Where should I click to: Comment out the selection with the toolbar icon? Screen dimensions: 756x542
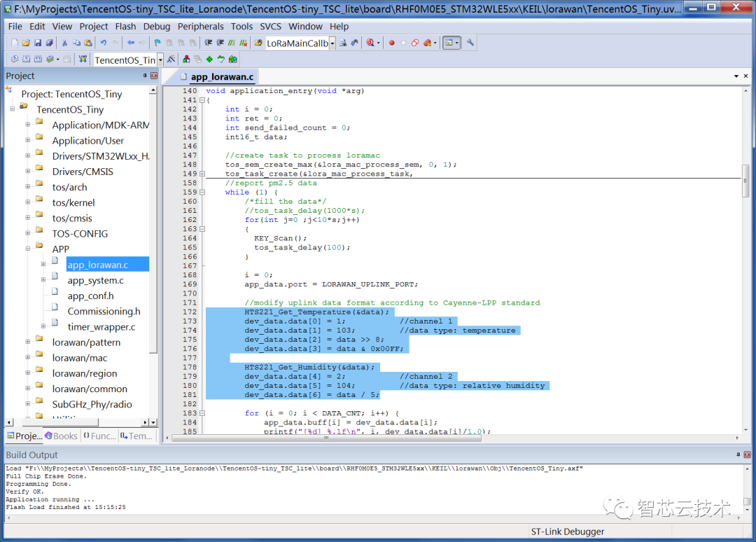[232, 43]
